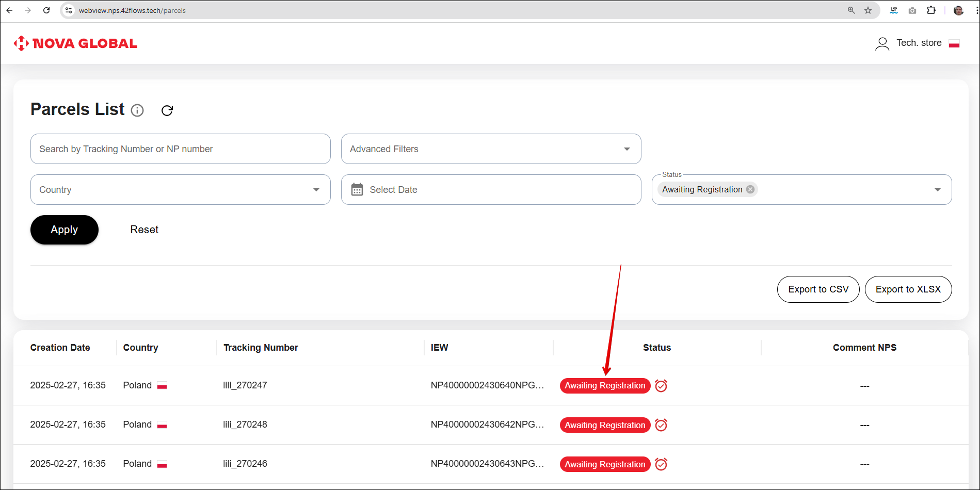Bookmark this page with the star icon
Screen dimensions: 980x490
click(x=868, y=10)
